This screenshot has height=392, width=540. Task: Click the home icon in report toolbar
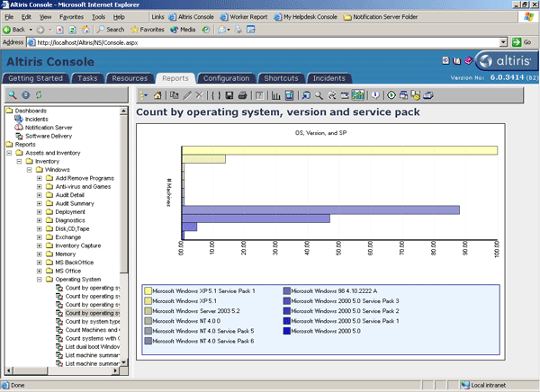click(x=157, y=95)
